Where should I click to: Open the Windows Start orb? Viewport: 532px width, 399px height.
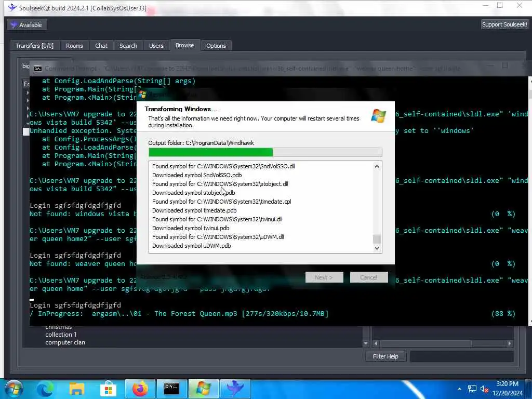(x=14, y=389)
